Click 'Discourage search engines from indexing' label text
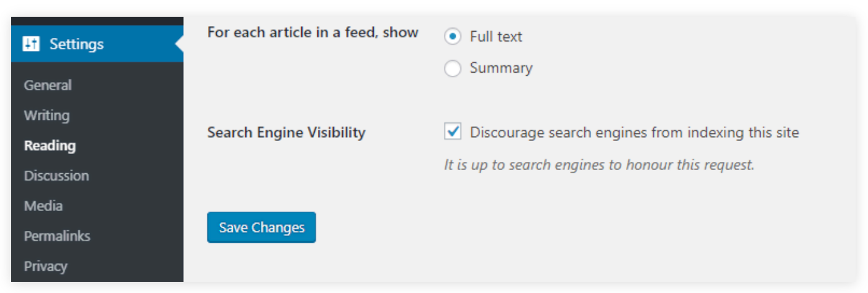868x293 pixels. [x=634, y=132]
